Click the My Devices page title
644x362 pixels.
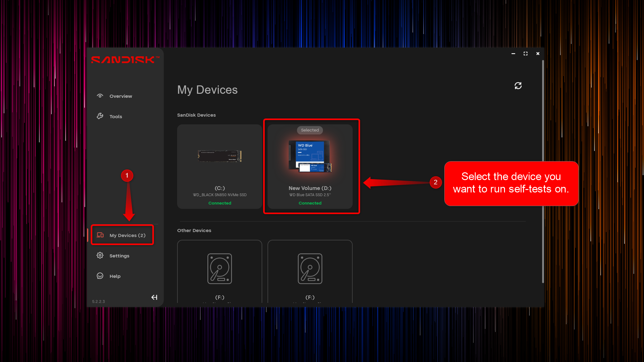pos(207,90)
